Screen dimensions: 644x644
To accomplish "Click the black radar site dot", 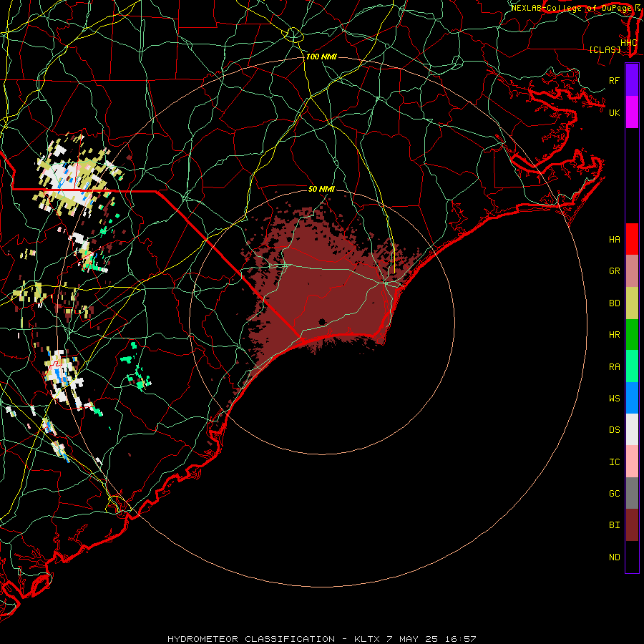I will 322,322.
